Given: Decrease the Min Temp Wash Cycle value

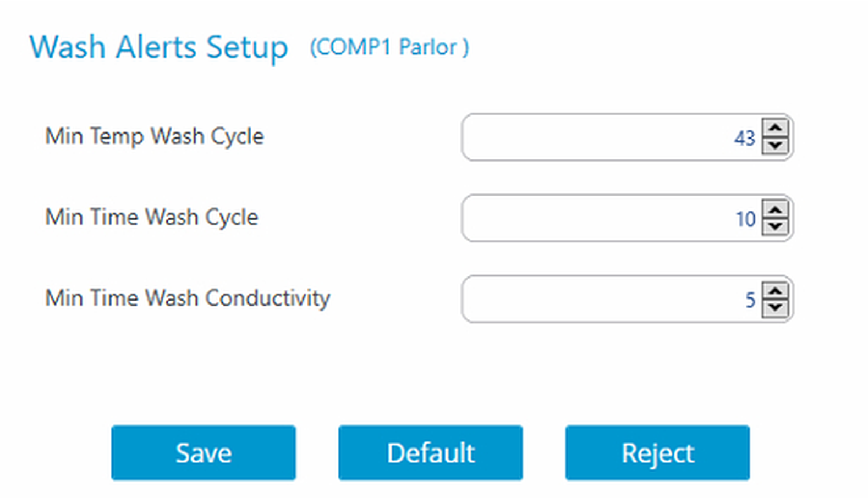Looking at the screenshot, I should 776,146.
